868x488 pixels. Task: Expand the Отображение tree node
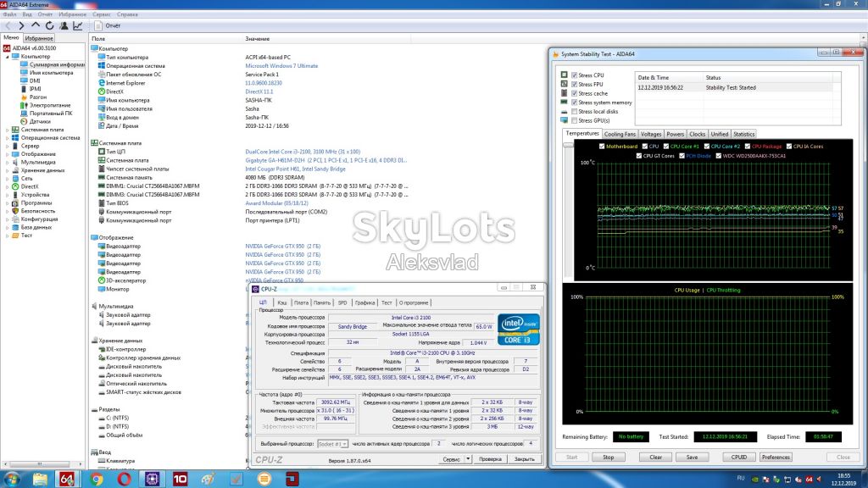8,154
